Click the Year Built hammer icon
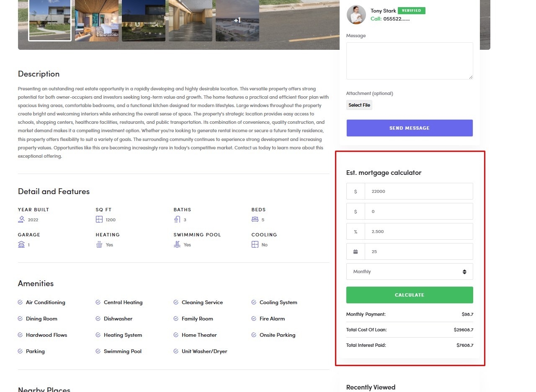 [x=21, y=219]
